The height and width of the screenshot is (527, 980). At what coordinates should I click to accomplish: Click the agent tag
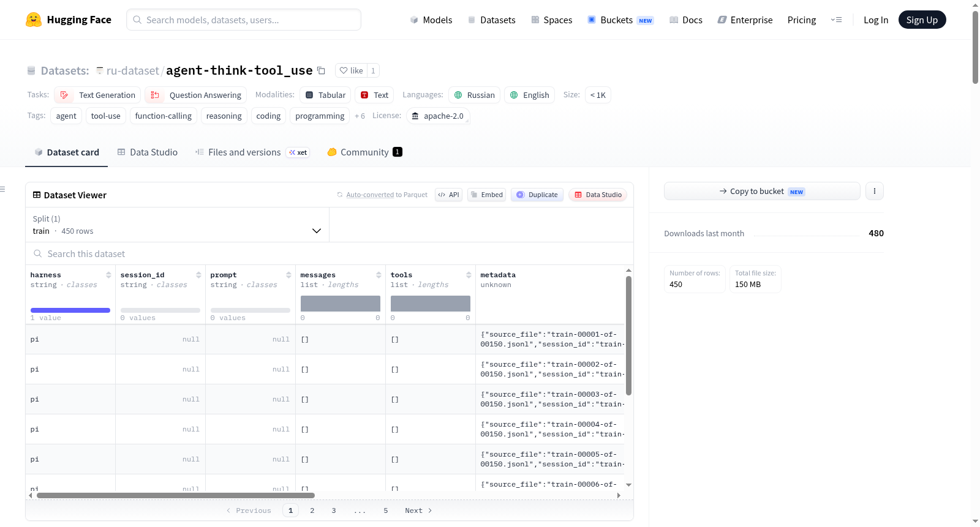[x=66, y=116]
